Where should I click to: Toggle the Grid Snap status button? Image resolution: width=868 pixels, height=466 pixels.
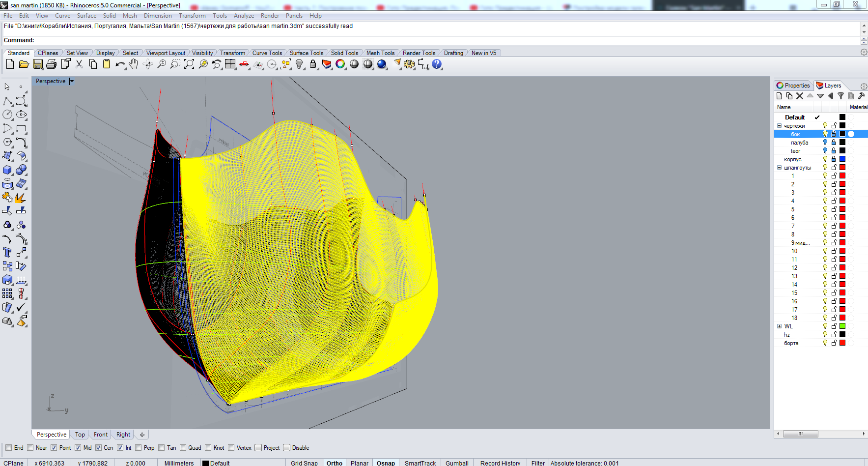coord(304,463)
